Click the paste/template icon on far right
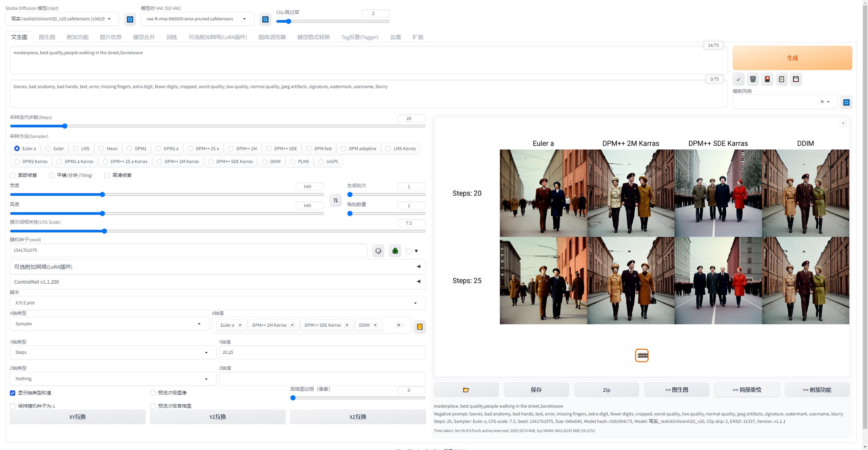Screen dimensions: 868x450 [782, 79]
